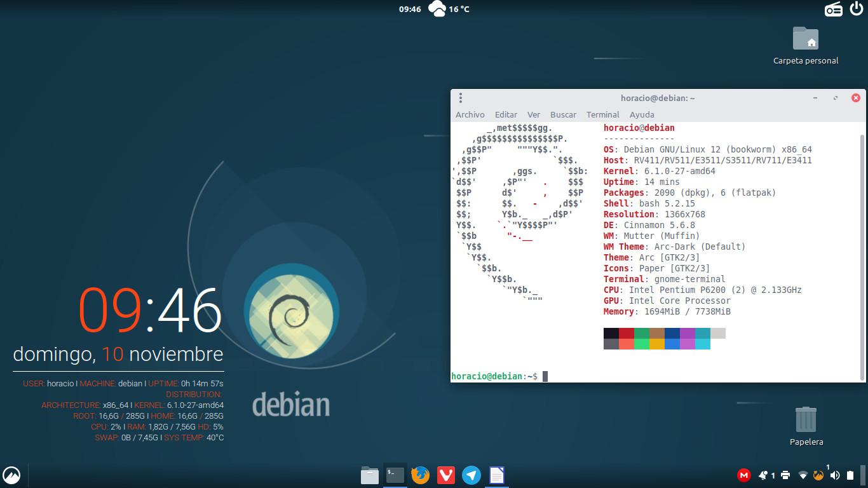Open the Ayuda menu

point(642,114)
